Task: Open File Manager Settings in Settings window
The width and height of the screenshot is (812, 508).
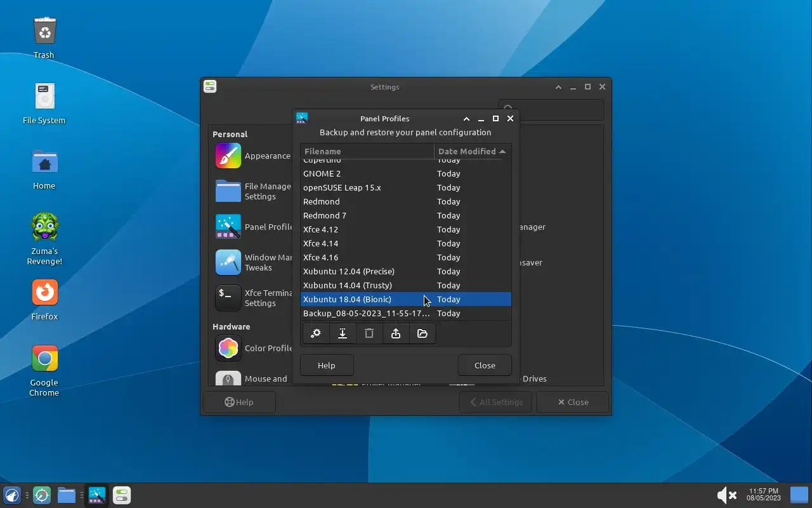Action: (252, 191)
